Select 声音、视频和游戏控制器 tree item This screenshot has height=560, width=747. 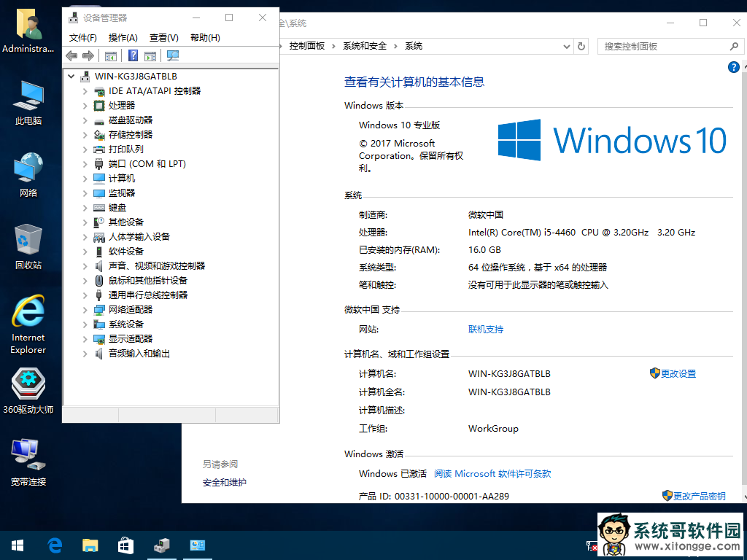pyautogui.click(x=157, y=265)
